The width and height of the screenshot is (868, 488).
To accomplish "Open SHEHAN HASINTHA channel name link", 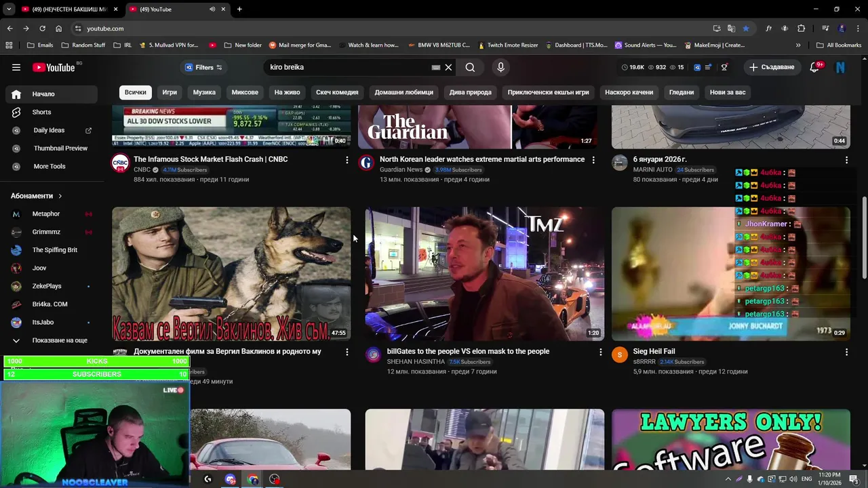I will [416, 362].
